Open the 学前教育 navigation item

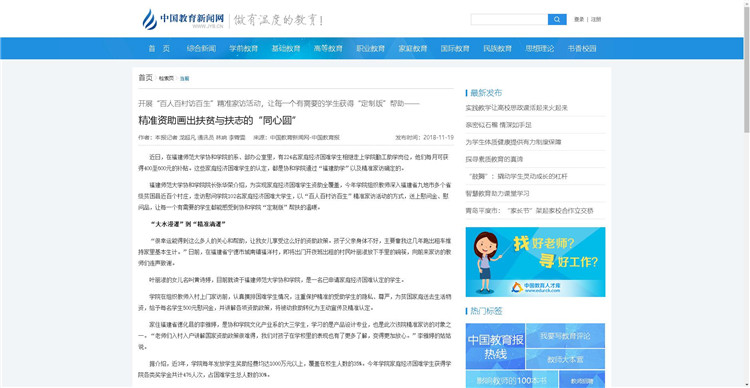coord(243,48)
